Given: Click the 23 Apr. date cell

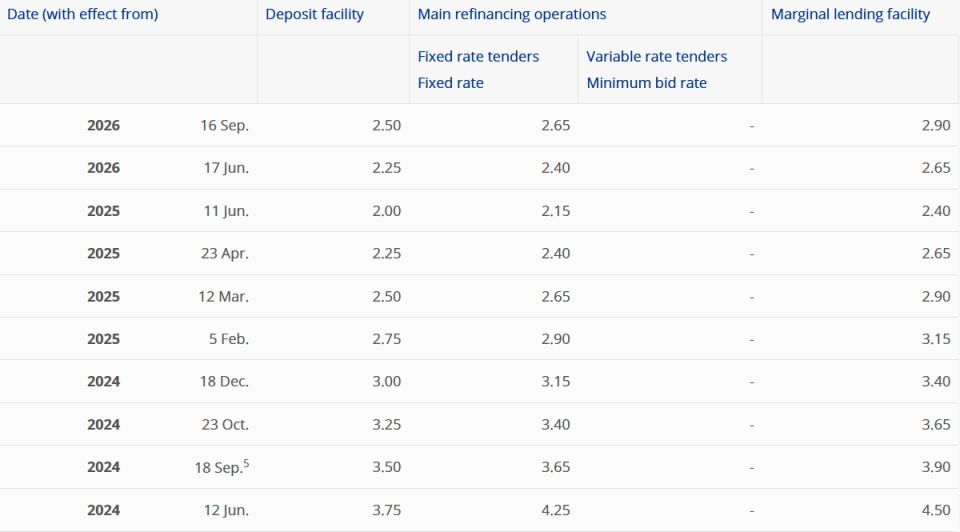Looking at the screenshot, I should click(225, 253).
